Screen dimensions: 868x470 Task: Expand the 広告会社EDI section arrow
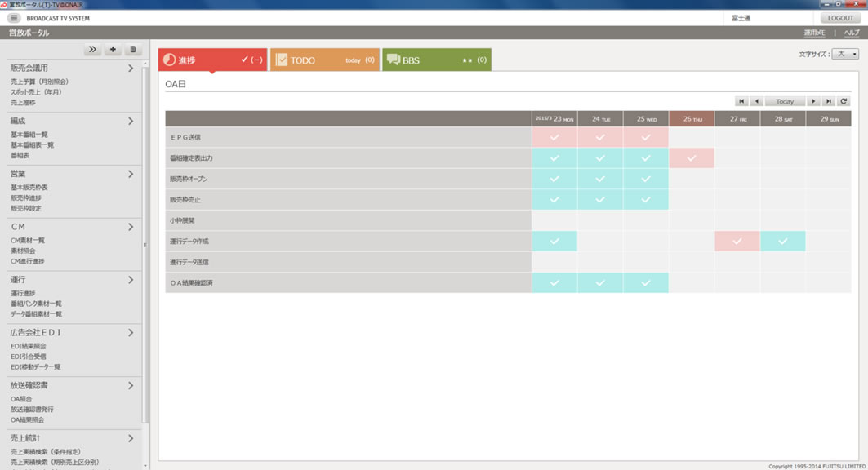tap(131, 333)
